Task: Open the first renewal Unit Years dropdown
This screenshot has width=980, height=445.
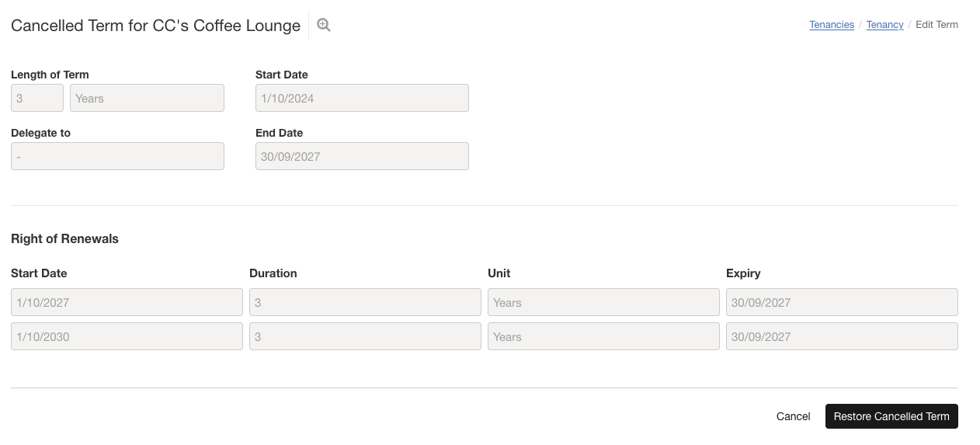Action: coord(603,303)
